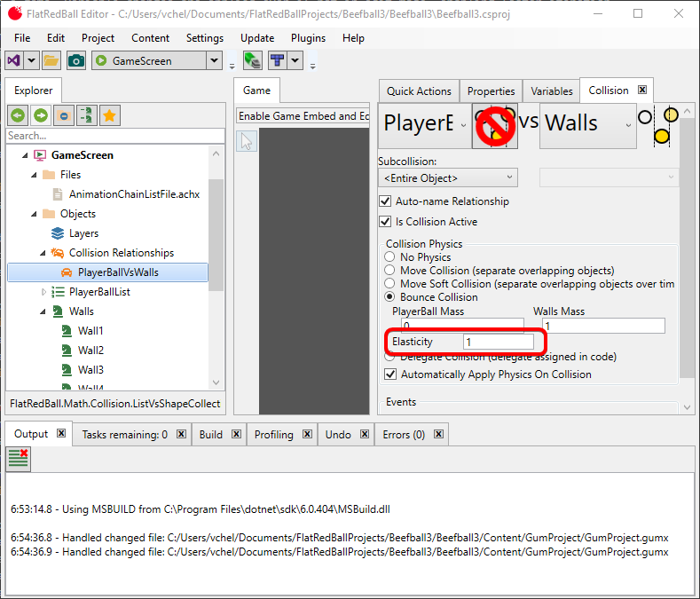Open the project folder icon in the toolbar
This screenshot has width=700, height=599.
(51, 60)
